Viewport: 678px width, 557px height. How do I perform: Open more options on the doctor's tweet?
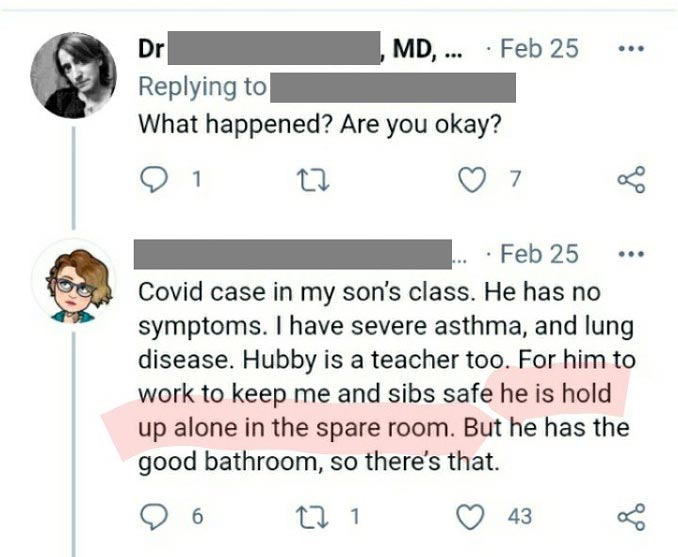[x=630, y=48]
